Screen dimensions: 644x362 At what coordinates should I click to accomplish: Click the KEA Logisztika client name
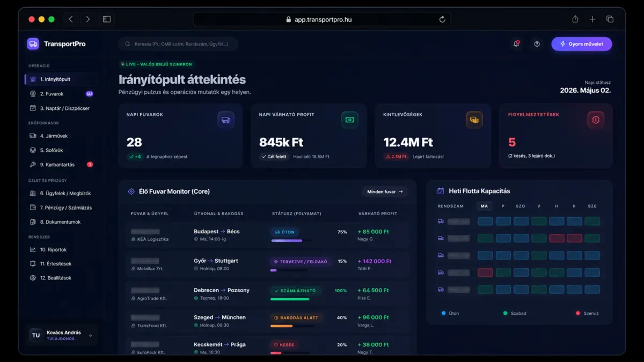coord(153,239)
